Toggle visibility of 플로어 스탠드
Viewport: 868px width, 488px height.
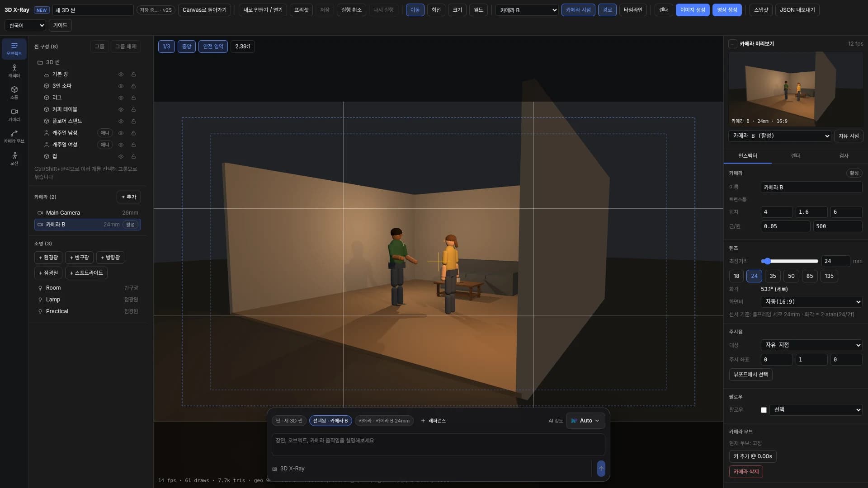[x=121, y=121]
